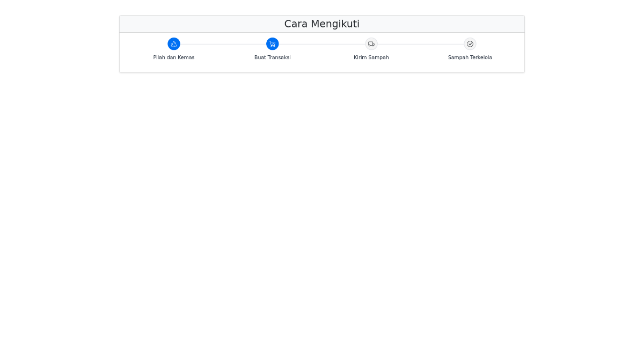Click the delivery truck icon
This screenshot has height=338, width=644.
click(371, 44)
